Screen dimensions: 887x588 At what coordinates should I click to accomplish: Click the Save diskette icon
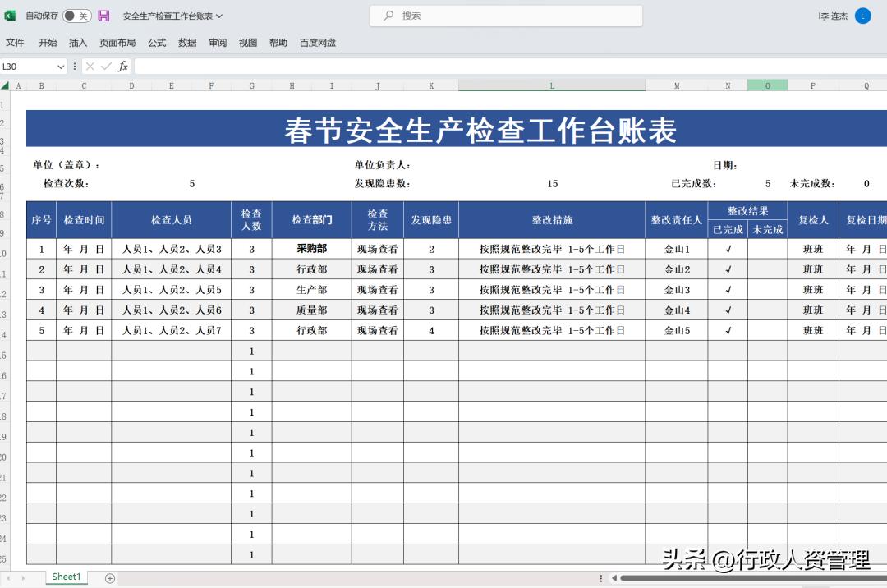(x=102, y=15)
